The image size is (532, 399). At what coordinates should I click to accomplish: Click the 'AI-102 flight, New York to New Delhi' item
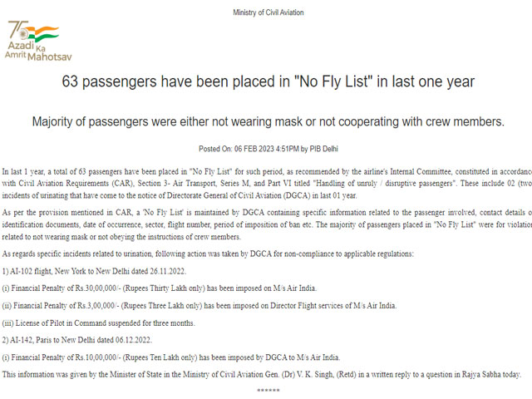pyautogui.click(x=94, y=271)
